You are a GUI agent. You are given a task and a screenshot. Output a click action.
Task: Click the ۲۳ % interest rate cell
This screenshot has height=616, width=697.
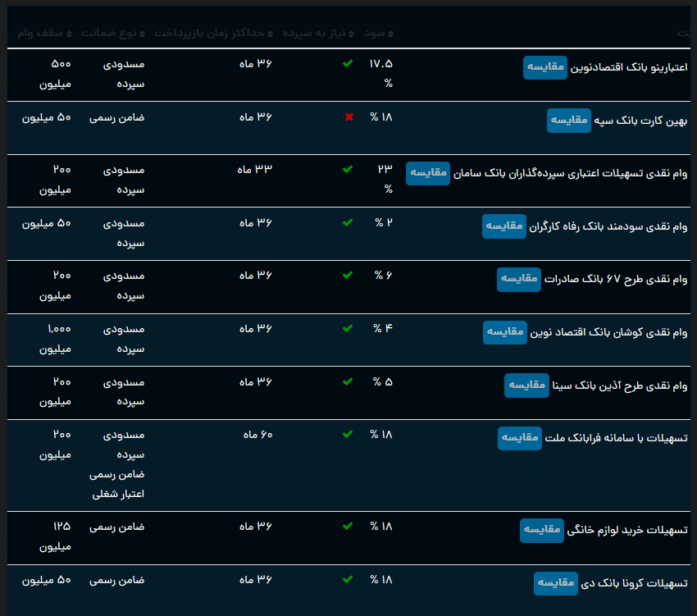pos(385,179)
